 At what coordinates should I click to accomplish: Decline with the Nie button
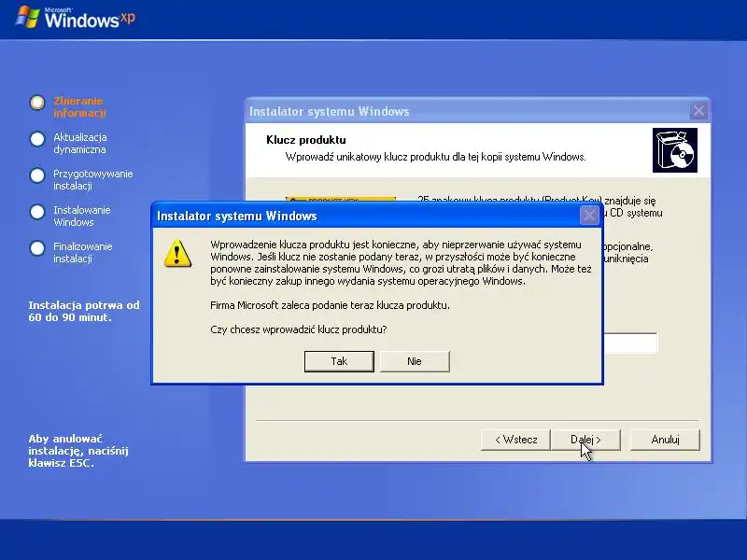coord(415,361)
